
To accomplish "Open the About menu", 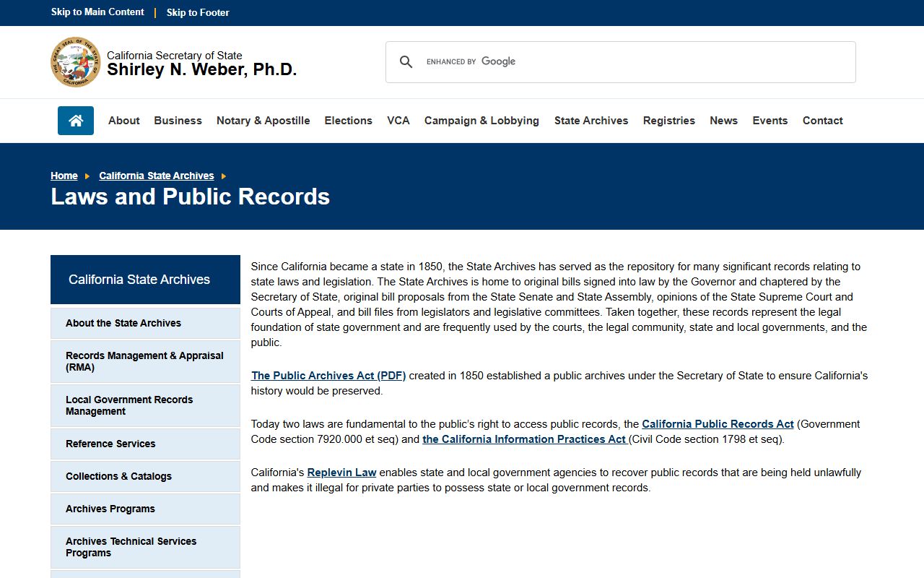I will pos(124,121).
